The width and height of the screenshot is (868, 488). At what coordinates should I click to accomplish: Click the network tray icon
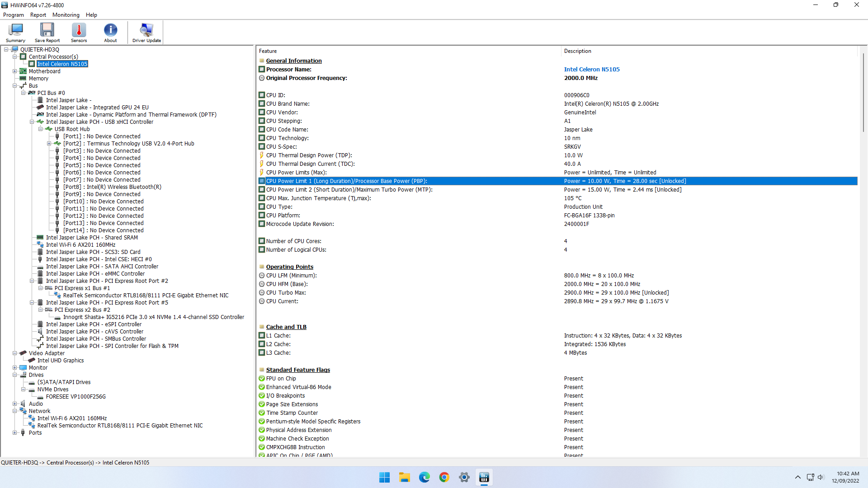tap(810, 477)
